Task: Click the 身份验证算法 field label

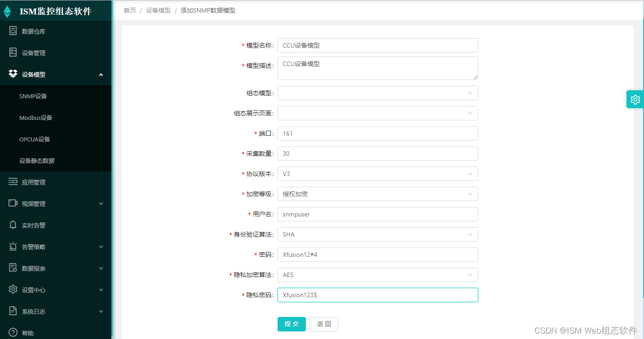Action: click(x=253, y=234)
